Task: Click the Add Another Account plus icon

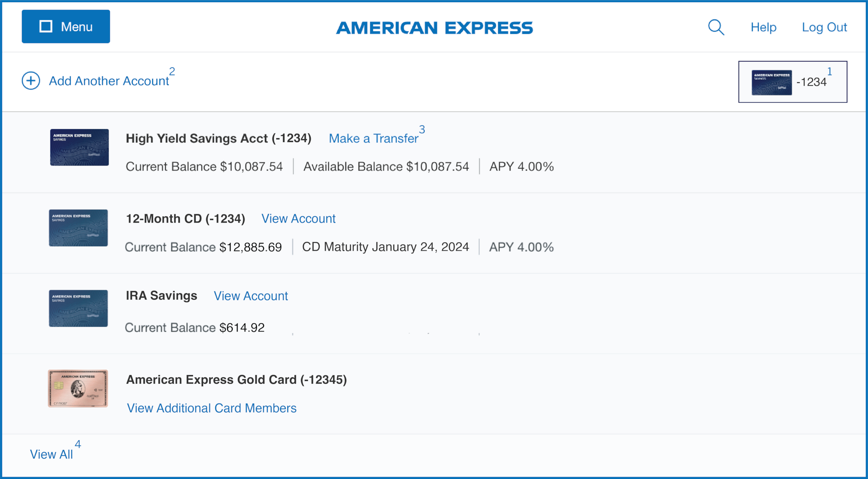Action: click(30, 81)
